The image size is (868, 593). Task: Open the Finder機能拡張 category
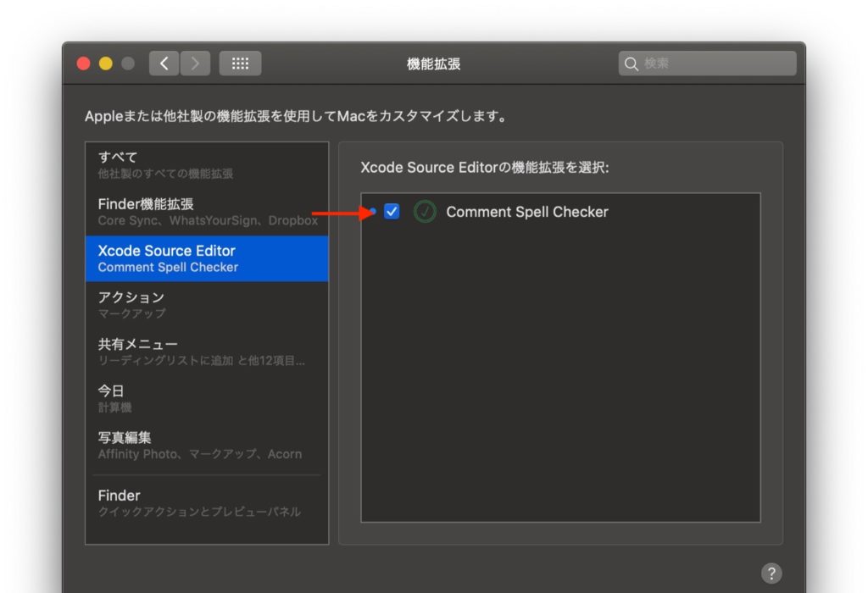tap(206, 212)
